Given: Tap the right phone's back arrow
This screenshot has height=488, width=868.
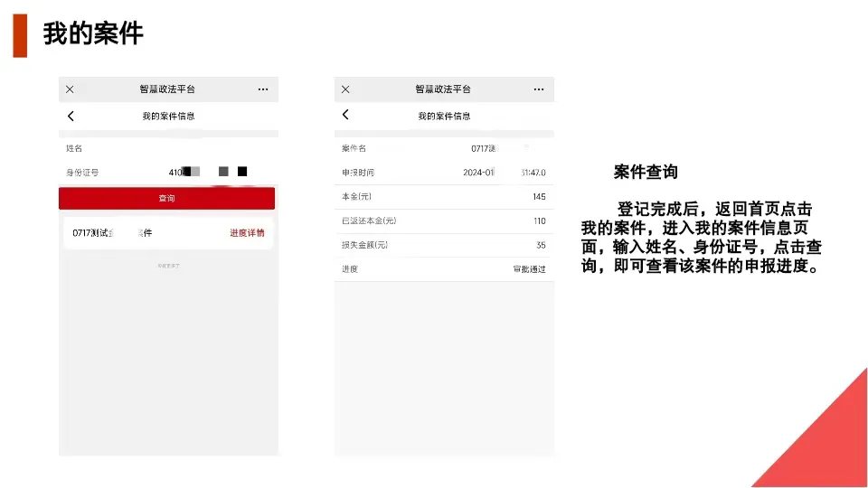Looking at the screenshot, I should tap(345, 115).
